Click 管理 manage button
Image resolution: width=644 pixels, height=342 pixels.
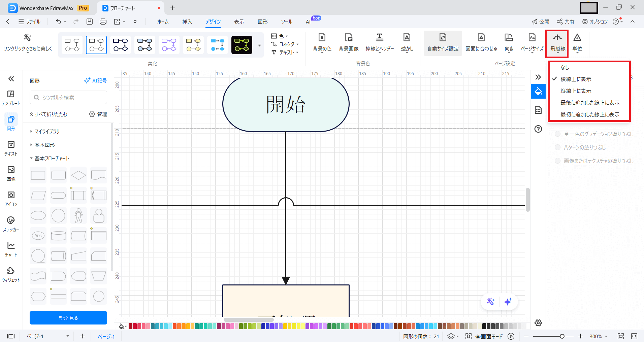98,114
